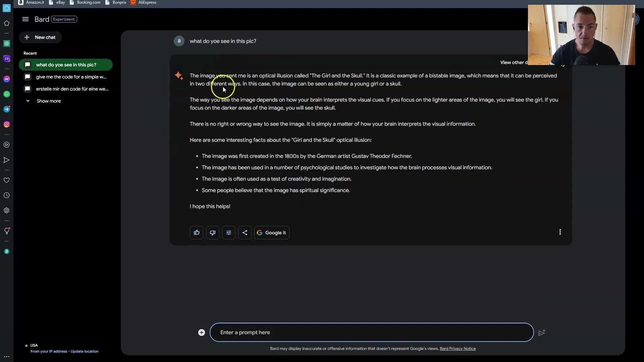Start a New chat
Screen dimensions: 644x362
click(x=40, y=37)
